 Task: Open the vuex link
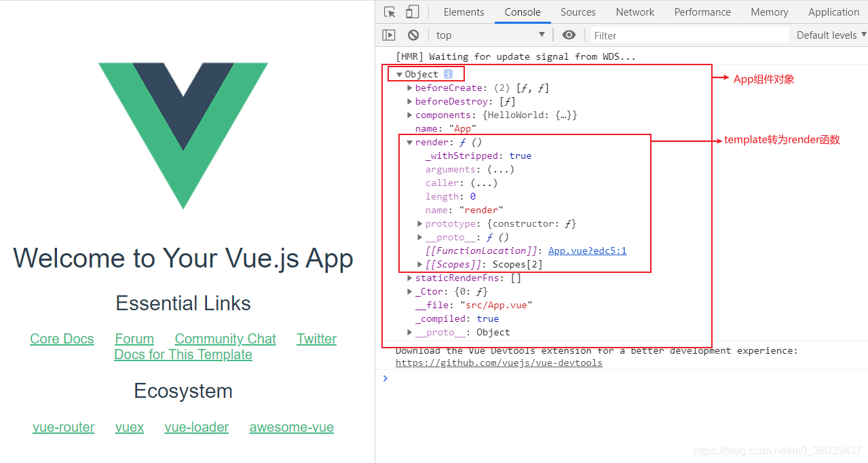pos(130,427)
